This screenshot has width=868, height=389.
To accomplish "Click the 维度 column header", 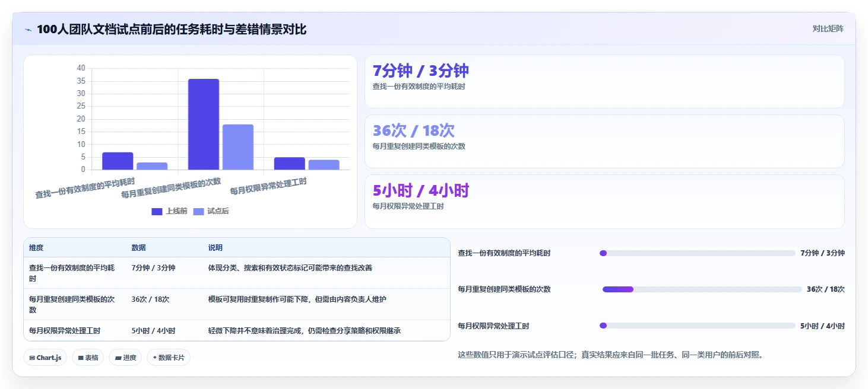I will [36, 248].
